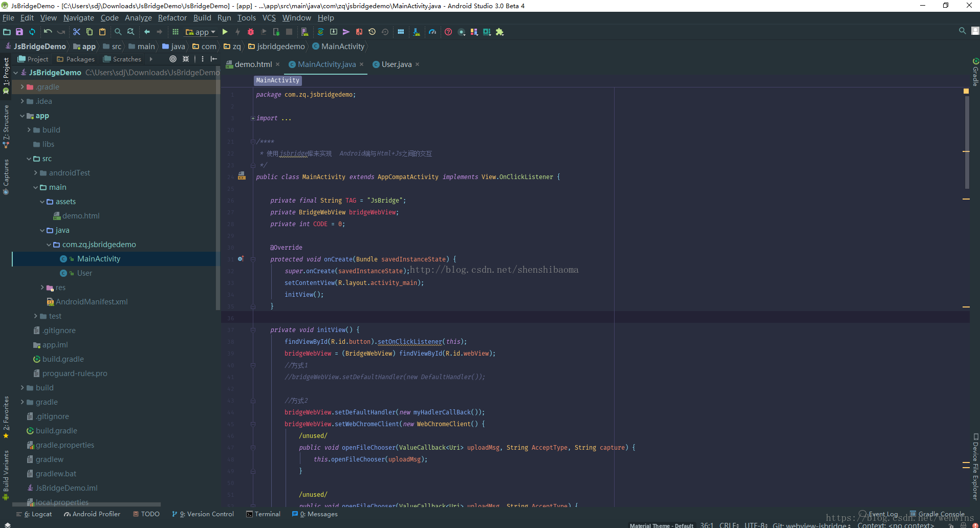Open the Logcat tool window
This screenshot has height=528, width=980.
pos(34,514)
